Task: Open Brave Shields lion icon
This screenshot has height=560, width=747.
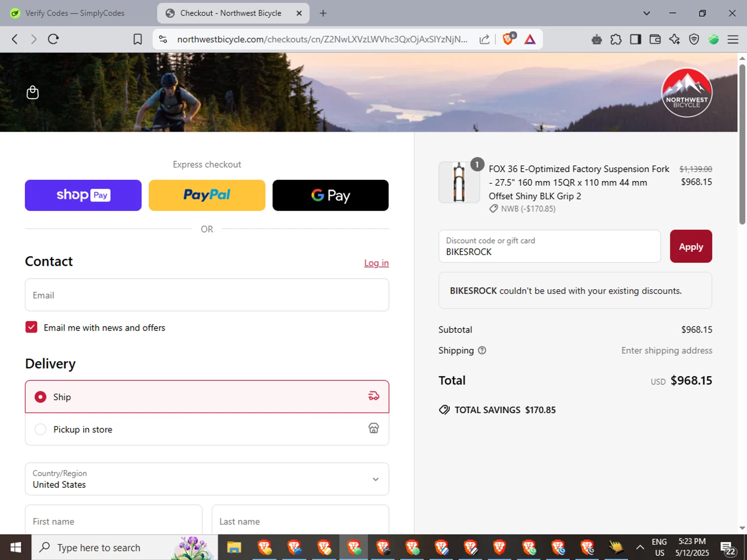Action: (508, 39)
